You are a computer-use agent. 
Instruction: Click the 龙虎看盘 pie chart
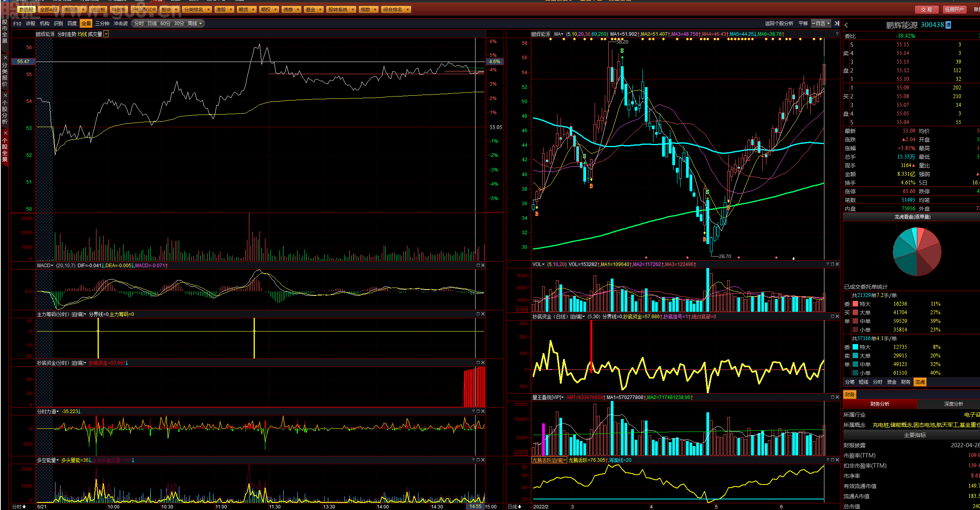[917, 251]
